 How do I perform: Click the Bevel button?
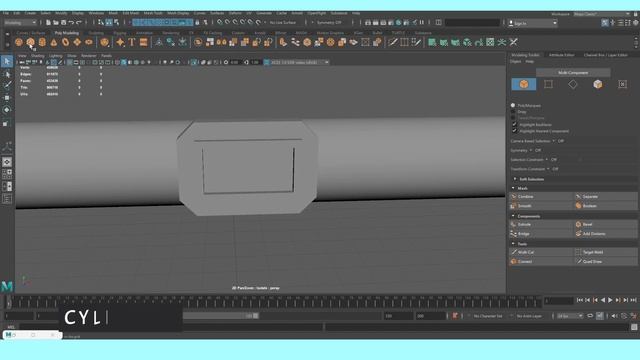click(606, 224)
